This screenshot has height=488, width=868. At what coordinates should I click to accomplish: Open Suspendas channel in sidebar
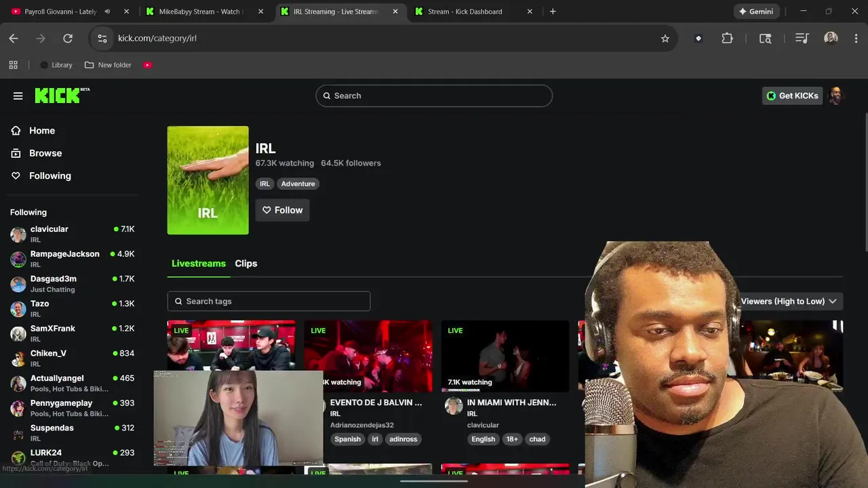72,432
